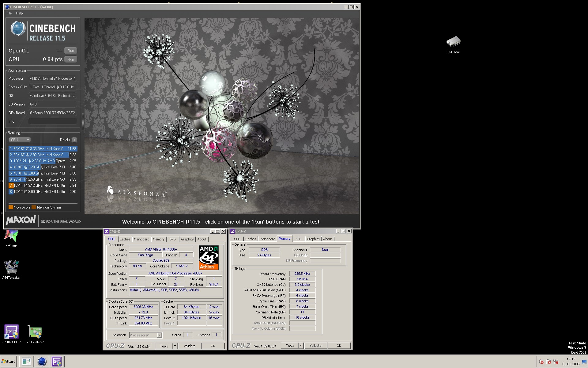Click the Info input field in Cinebench
The image size is (588, 368).
[52, 121]
